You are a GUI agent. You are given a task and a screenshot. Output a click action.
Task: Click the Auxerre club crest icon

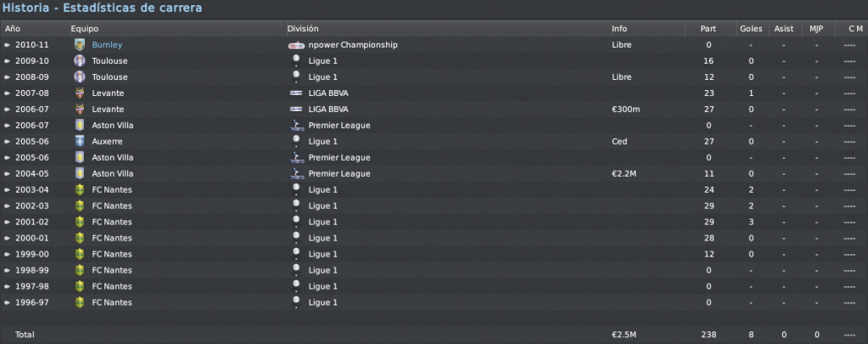pyautogui.click(x=80, y=141)
